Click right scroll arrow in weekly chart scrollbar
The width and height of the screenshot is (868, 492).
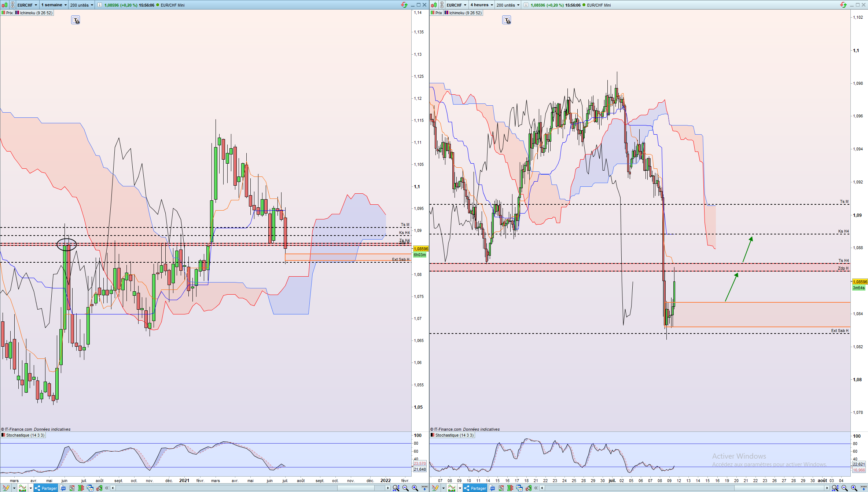[x=388, y=488]
